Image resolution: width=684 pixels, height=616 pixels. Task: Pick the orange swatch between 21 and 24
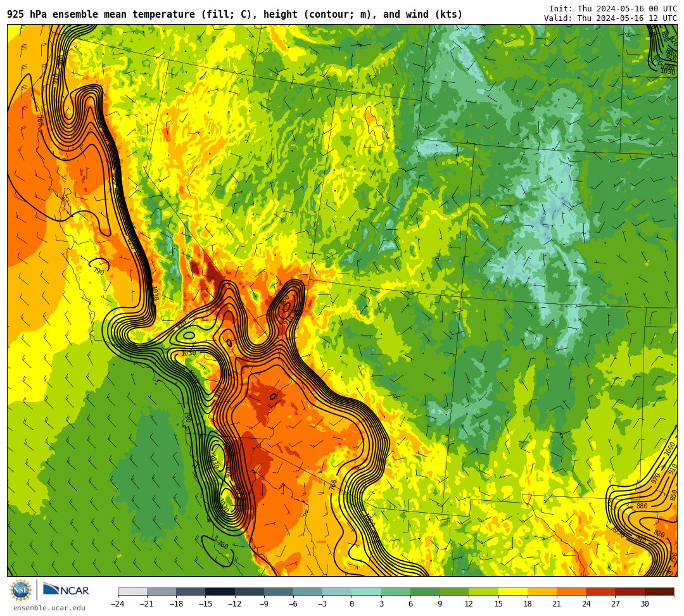pyautogui.click(x=571, y=591)
